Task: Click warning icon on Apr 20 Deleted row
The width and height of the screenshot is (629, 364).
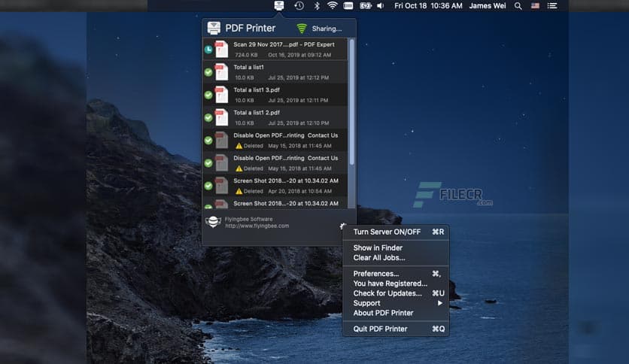Action: coord(239,191)
